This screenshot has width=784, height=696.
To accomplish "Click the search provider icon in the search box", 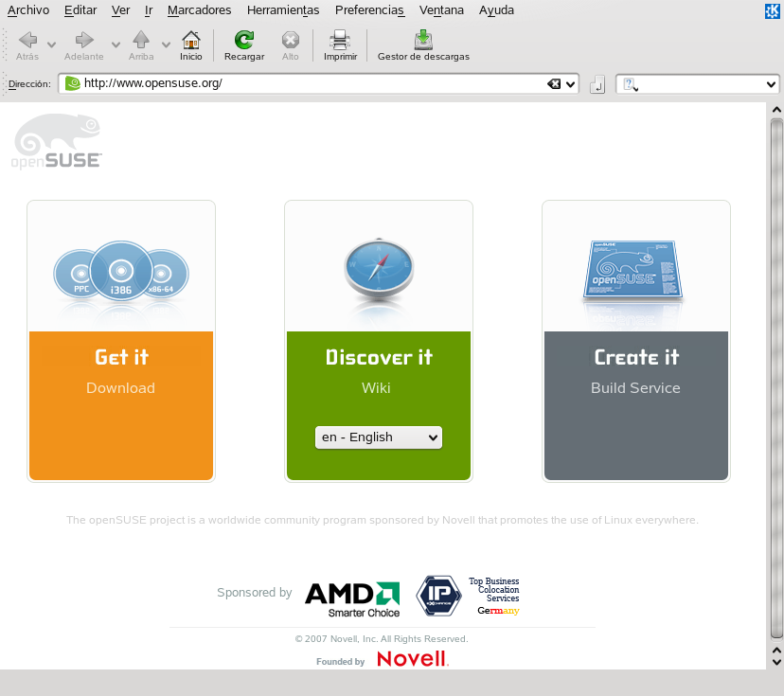I will pos(630,84).
